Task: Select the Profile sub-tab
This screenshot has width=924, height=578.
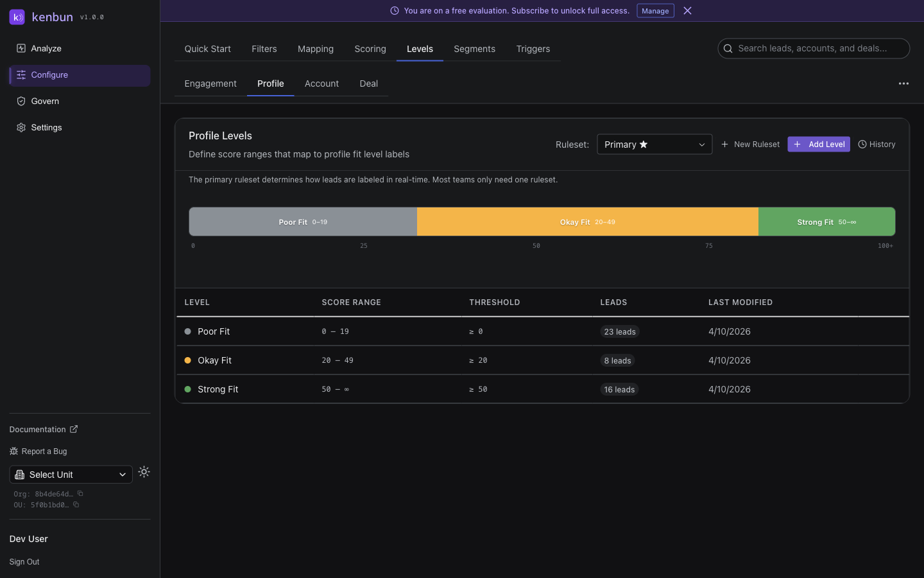Action: (x=271, y=83)
